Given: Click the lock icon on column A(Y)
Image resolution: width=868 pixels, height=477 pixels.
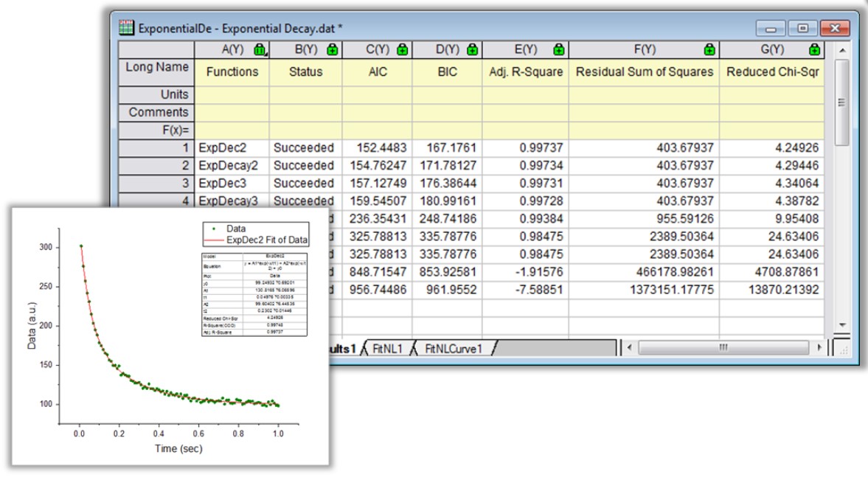Looking at the screenshot, I should [x=260, y=50].
